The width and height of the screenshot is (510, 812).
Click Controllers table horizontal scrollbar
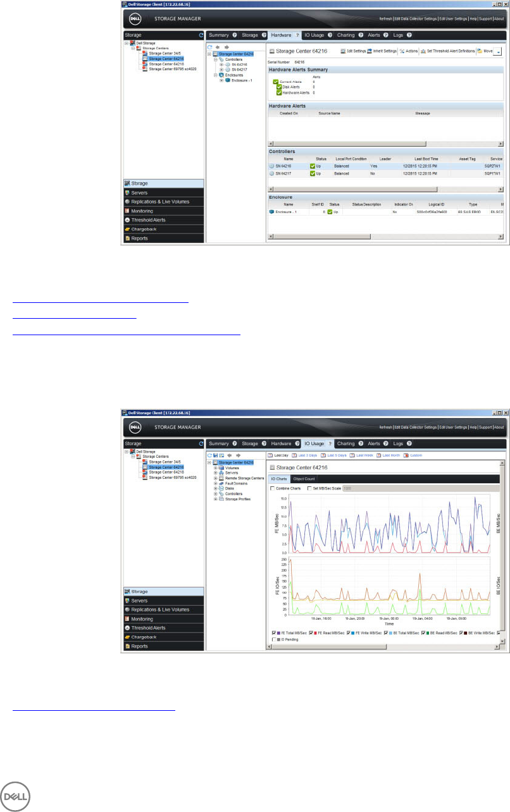(386, 188)
